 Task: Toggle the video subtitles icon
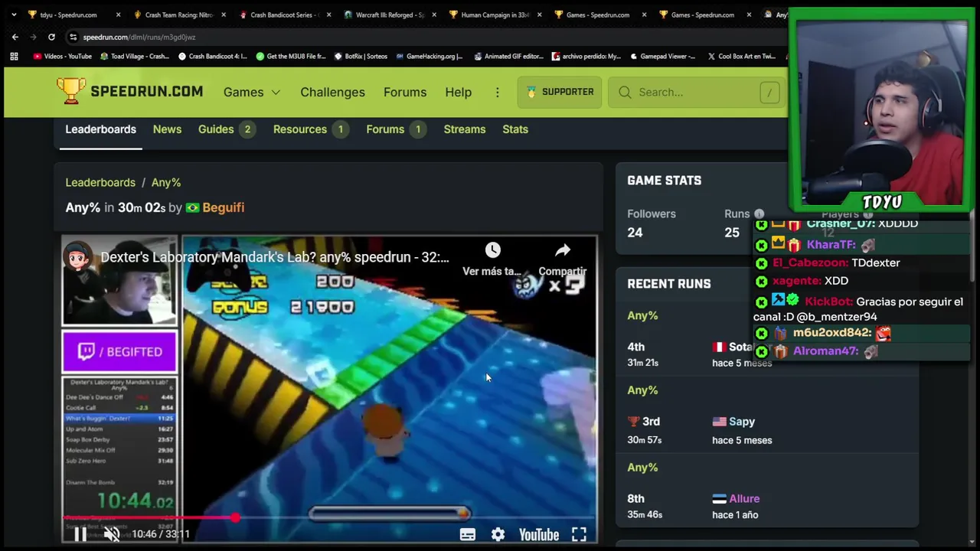(467, 535)
